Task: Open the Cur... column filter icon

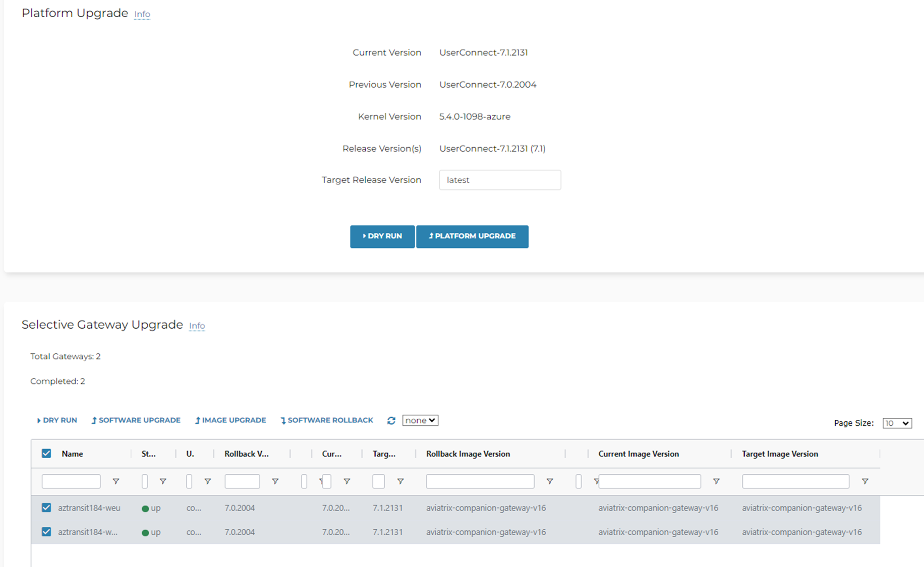Action: [x=346, y=481]
